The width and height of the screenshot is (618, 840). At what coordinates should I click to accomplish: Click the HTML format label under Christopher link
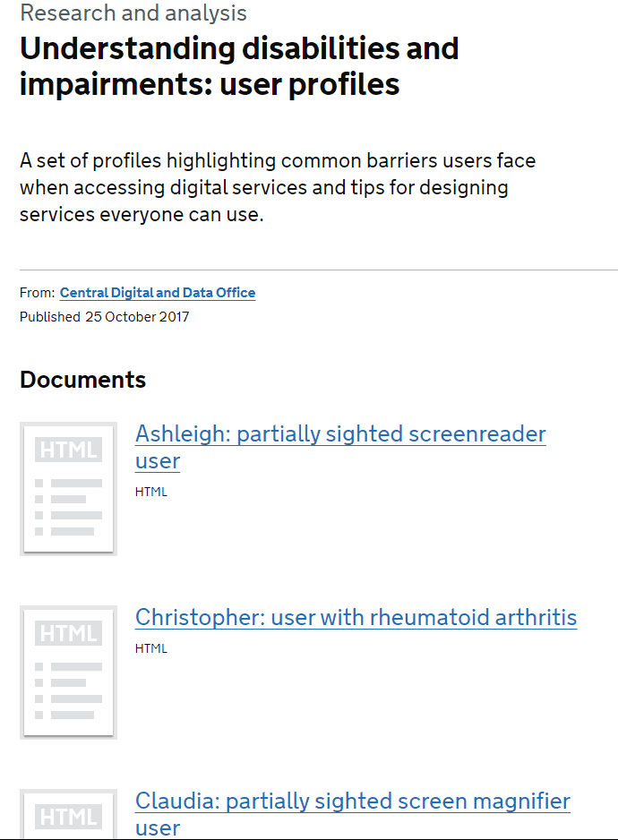(x=151, y=648)
